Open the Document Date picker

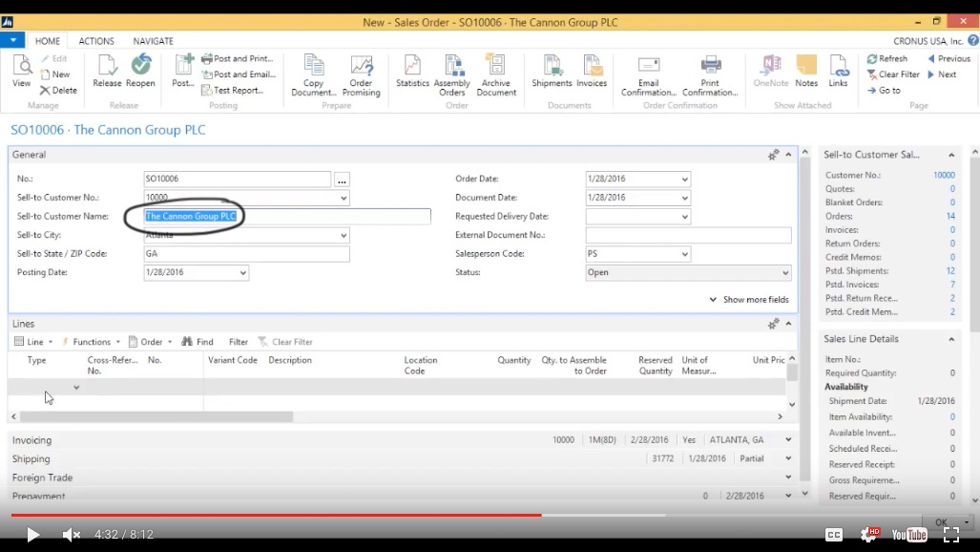coord(684,198)
